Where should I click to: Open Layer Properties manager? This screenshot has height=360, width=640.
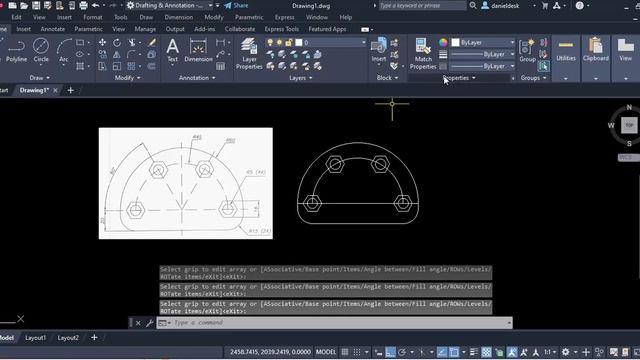pos(249,53)
